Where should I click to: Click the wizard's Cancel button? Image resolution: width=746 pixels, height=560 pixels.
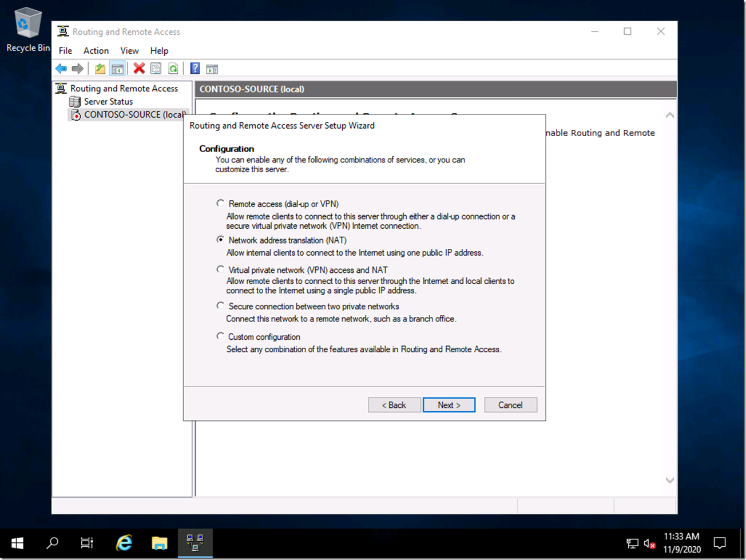tap(510, 405)
